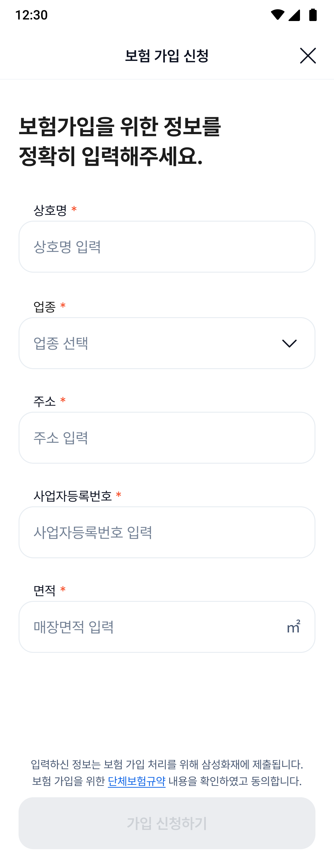
Task: Open the 업종 선택 dropdown
Action: tap(167, 343)
